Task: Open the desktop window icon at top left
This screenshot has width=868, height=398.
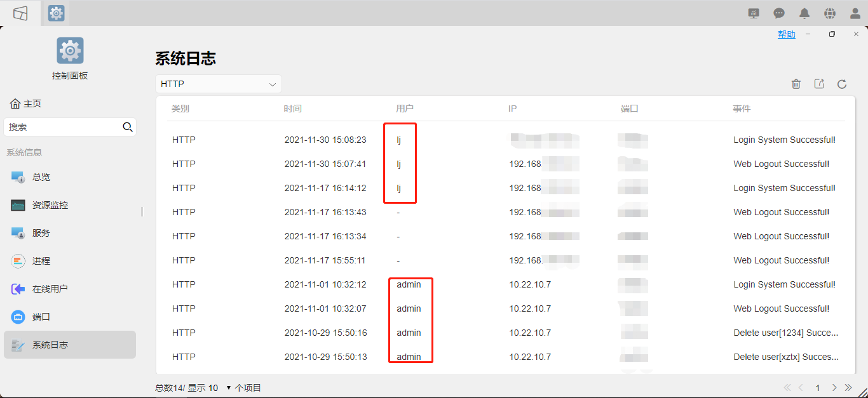Action: coord(20,13)
